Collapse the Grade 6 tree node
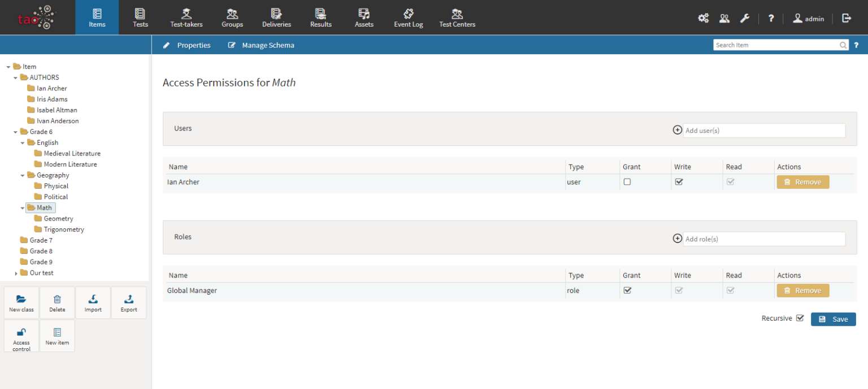Viewport: 868px width, 389px height. (x=16, y=132)
